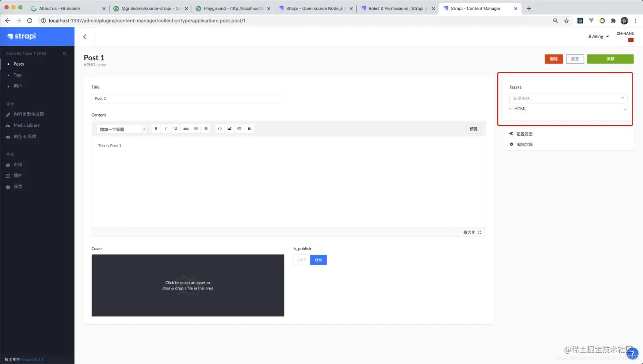Open the browser Extensions puzzle icon
The width and height of the screenshot is (643, 364).
tap(613, 21)
